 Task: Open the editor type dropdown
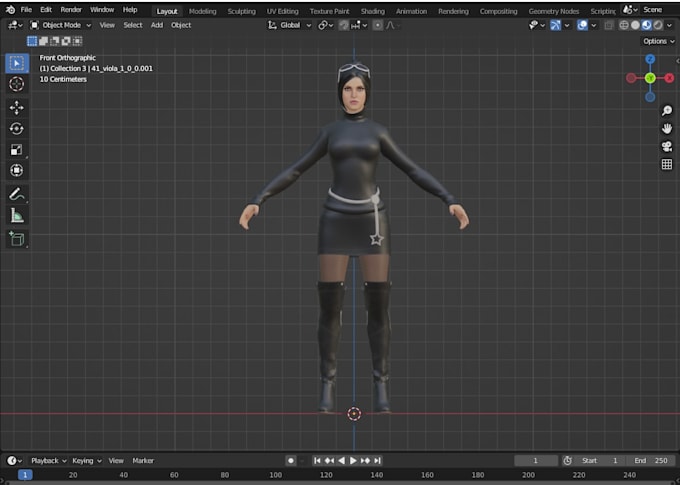tap(15, 25)
